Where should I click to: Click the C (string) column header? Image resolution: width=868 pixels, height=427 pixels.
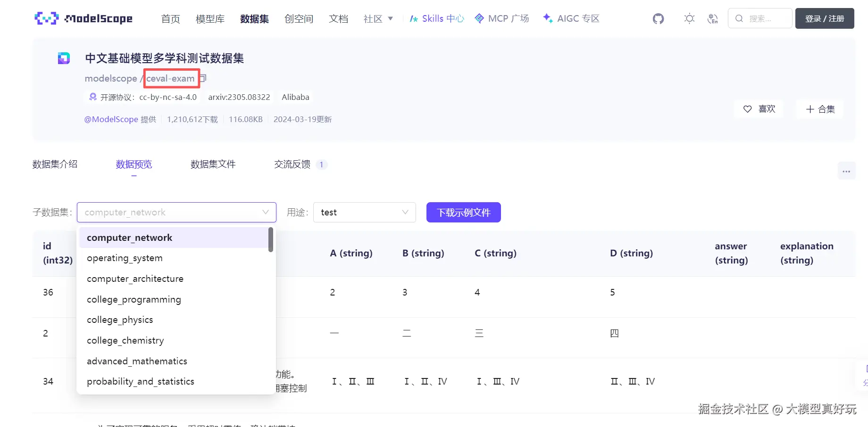tap(495, 253)
